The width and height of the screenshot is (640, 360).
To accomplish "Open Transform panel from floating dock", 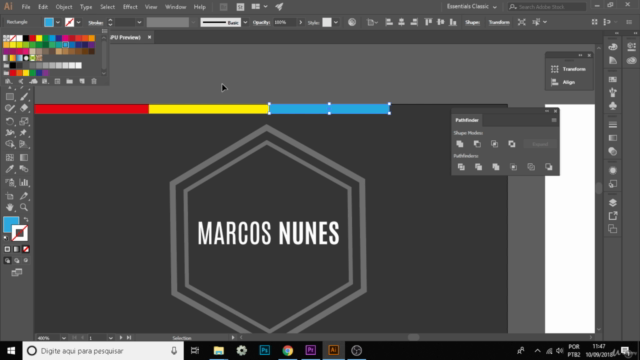I will coord(569,69).
